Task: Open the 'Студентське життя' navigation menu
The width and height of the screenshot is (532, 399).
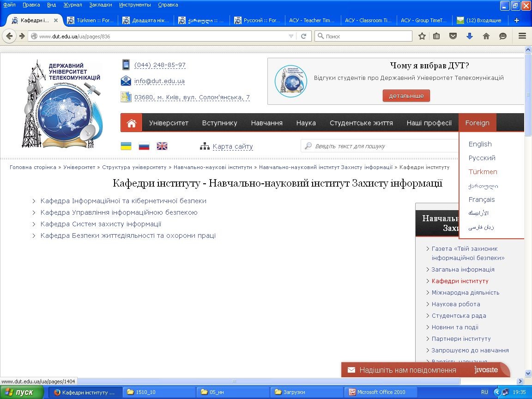Action: 361,123
